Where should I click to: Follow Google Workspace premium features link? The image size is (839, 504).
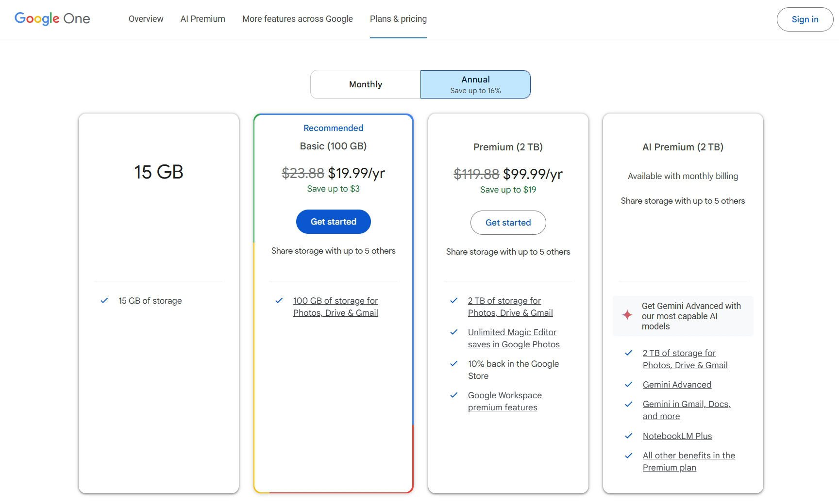(504, 401)
